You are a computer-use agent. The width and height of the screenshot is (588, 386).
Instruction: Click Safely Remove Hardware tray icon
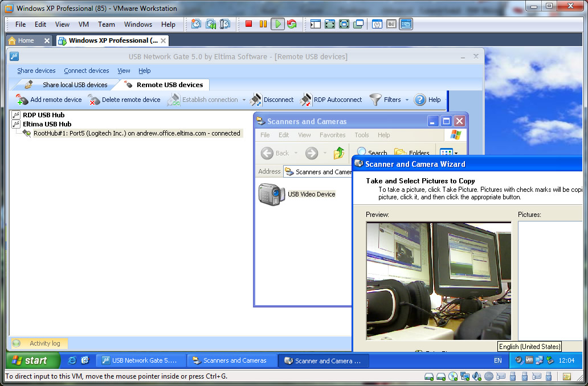550,360
